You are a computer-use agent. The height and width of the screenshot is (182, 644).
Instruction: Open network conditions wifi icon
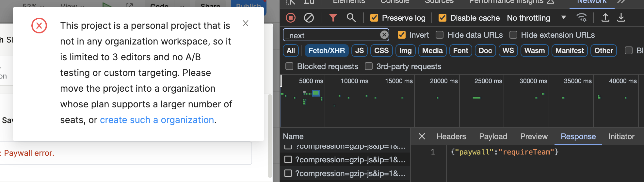pyautogui.click(x=581, y=18)
